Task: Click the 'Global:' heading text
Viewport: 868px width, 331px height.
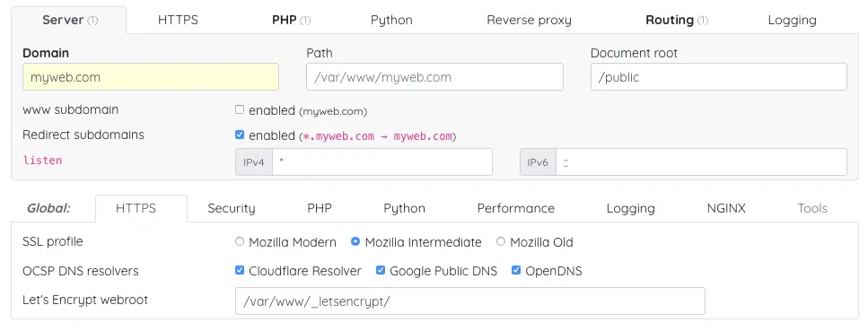Action: coord(48,209)
